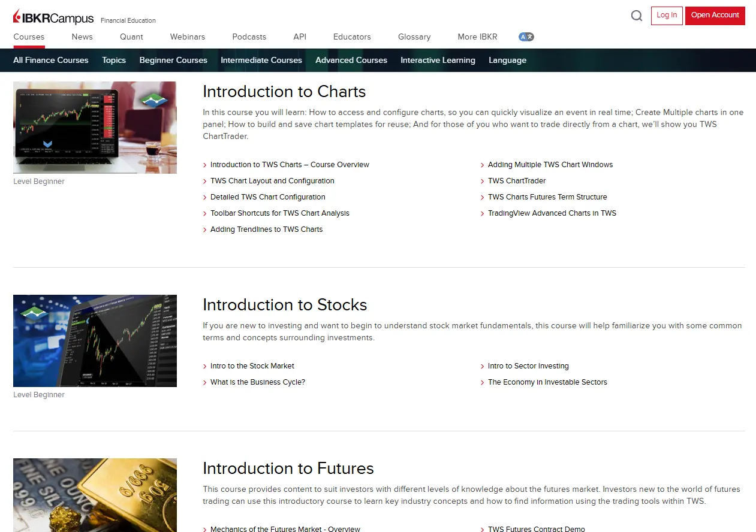The height and width of the screenshot is (532, 756).
Task: Open Mechanics of the Futures Market - Overview
Action: [x=285, y=529]
